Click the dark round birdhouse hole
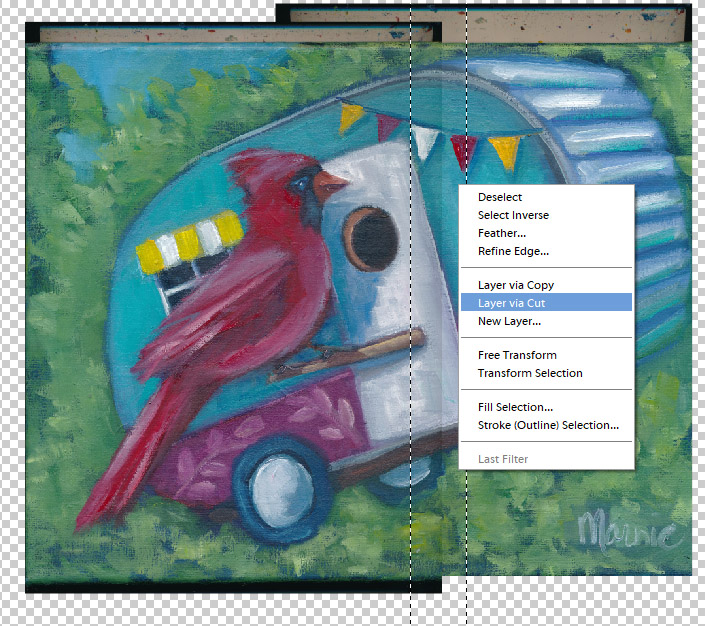 pyautogui.click(x=372, y=238)
